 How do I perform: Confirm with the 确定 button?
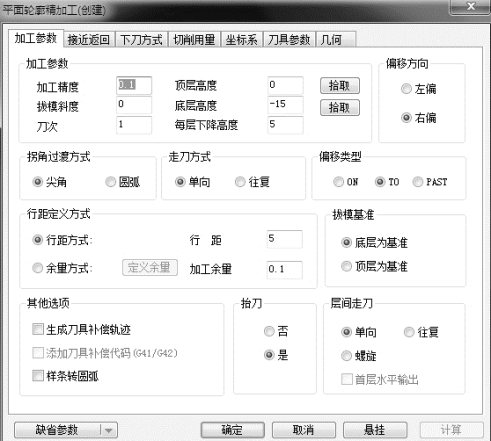(x=233, y=430)
